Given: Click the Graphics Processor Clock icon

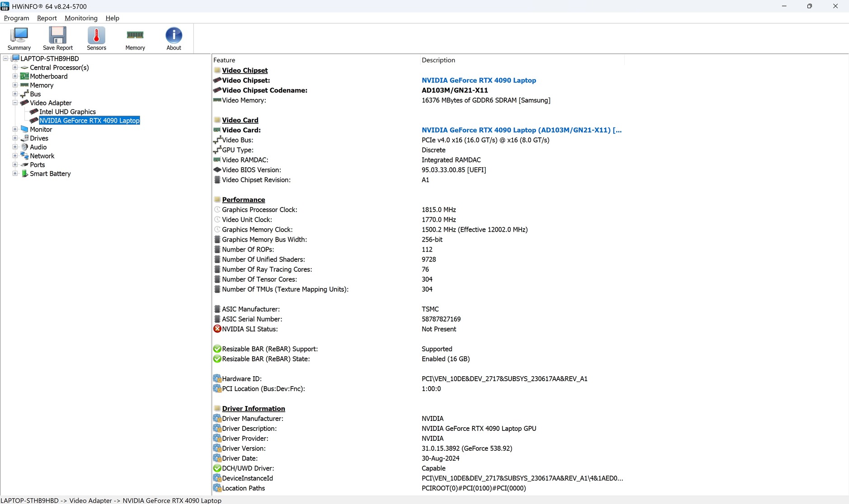Looking at the screenshot, I should (217, 210).
